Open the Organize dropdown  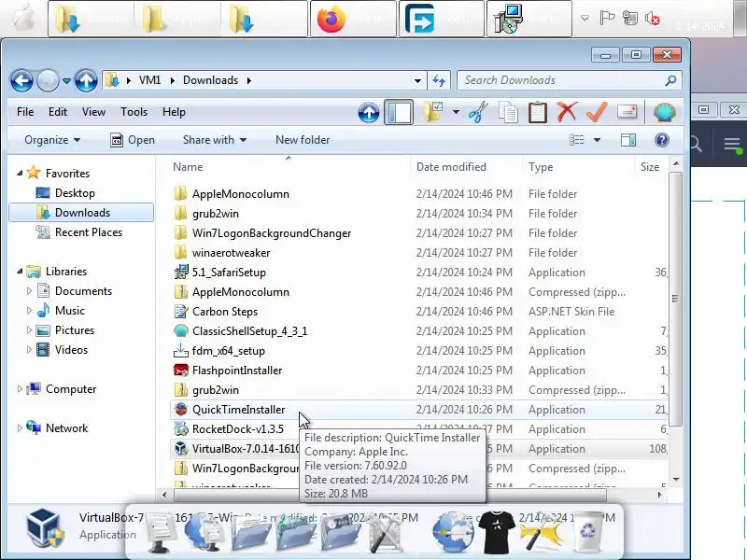[52, 140]
